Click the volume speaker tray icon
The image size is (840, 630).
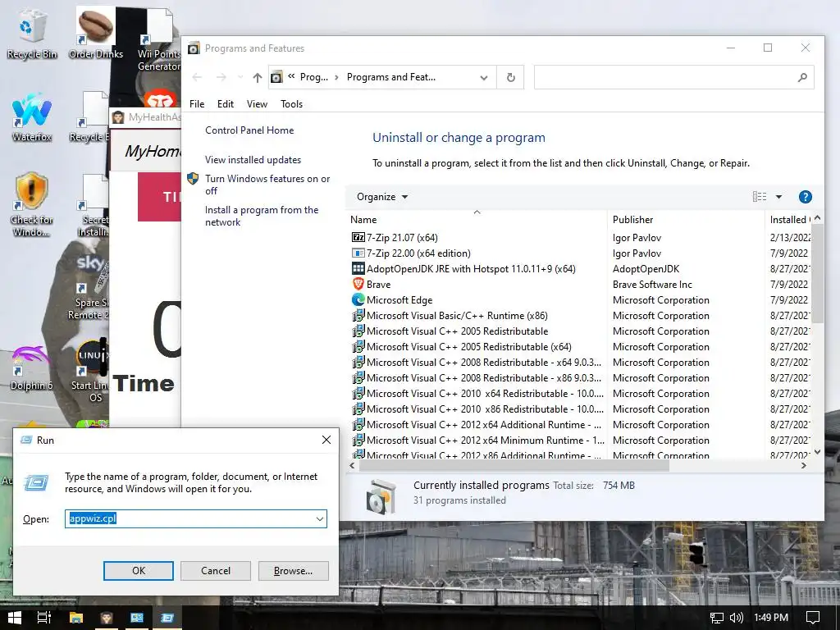[x=736, y=618]
